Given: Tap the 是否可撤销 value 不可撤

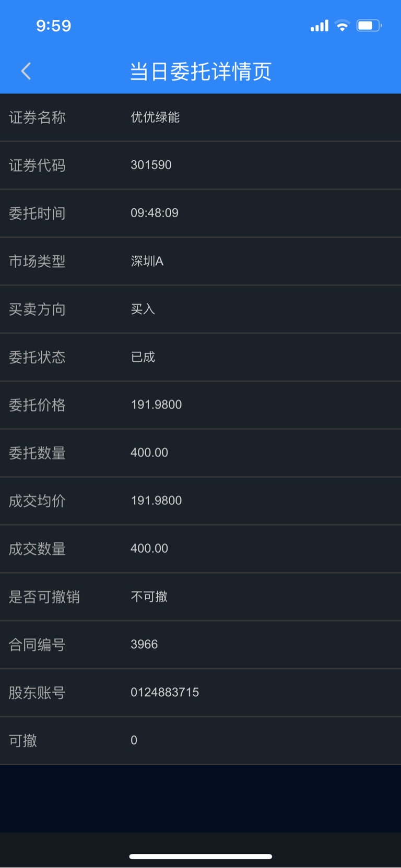Looking at the screenshot, I should tap(149, 597).
